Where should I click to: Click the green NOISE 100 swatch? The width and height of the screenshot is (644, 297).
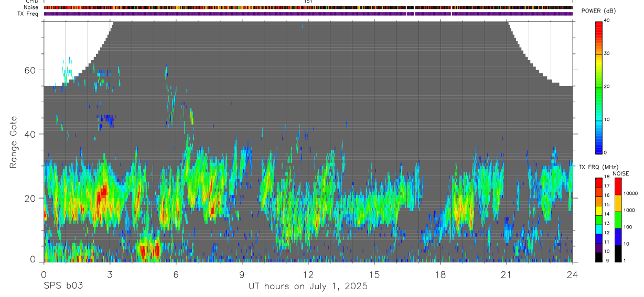tap(618, 220)
